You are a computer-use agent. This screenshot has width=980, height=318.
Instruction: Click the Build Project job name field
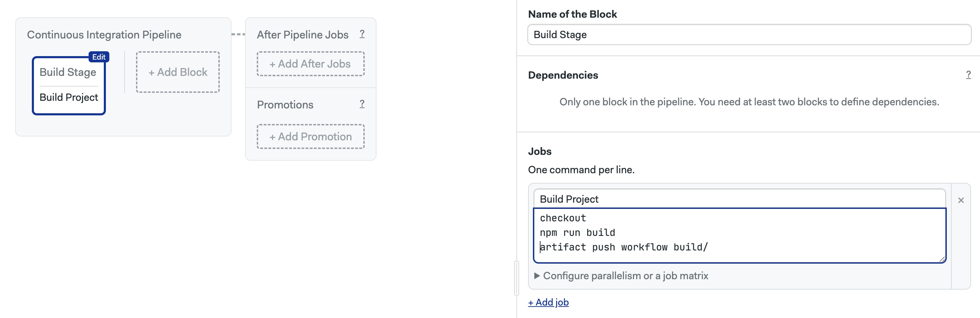[x=739, y=199]
